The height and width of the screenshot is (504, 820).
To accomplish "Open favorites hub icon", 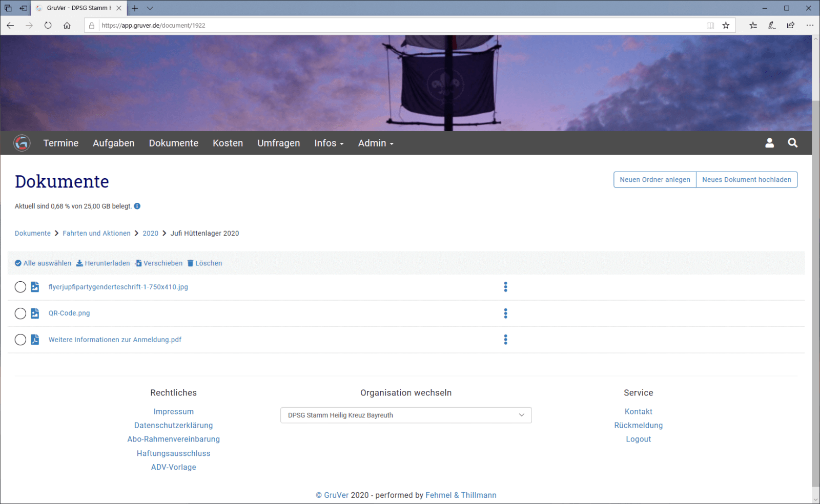I will coord(753,25).
